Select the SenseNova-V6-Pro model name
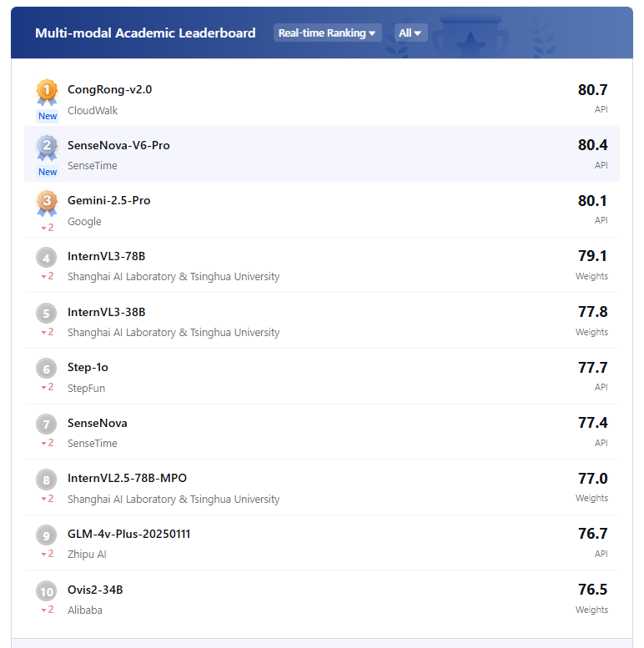 (x=118, y=145)
